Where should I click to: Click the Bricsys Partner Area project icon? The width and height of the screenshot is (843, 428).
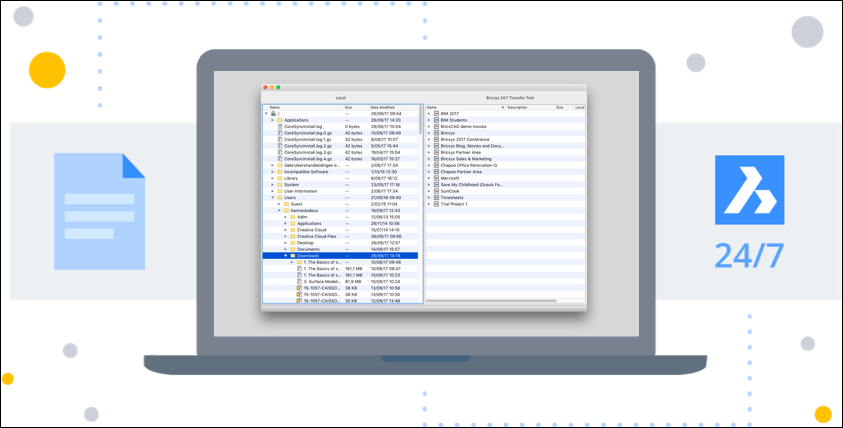436,152
